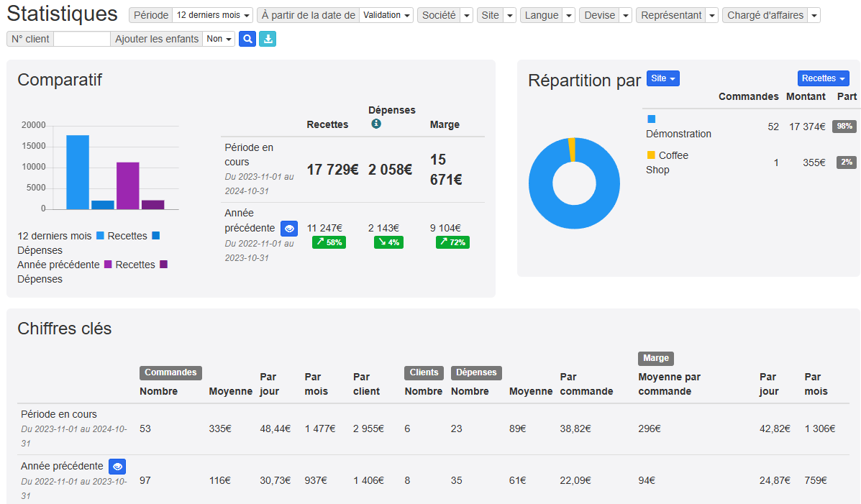Click the 17 374€ Démonstration montant
Screen dimensions: 861x504
pos(807,127)
